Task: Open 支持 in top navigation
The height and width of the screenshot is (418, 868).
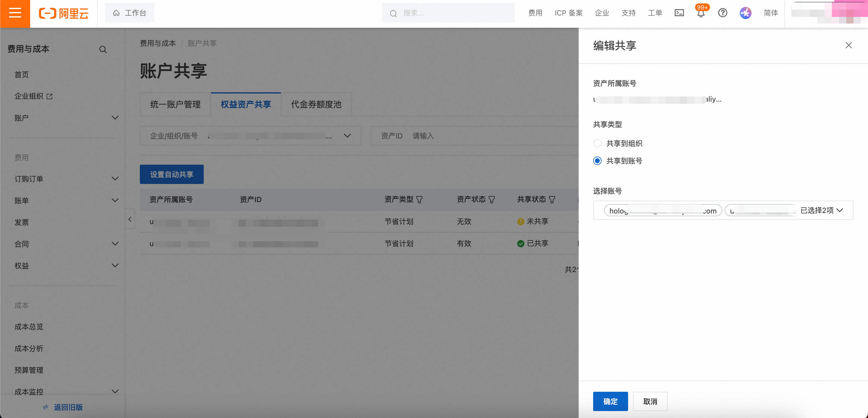Action: click(x=628, y=13)
